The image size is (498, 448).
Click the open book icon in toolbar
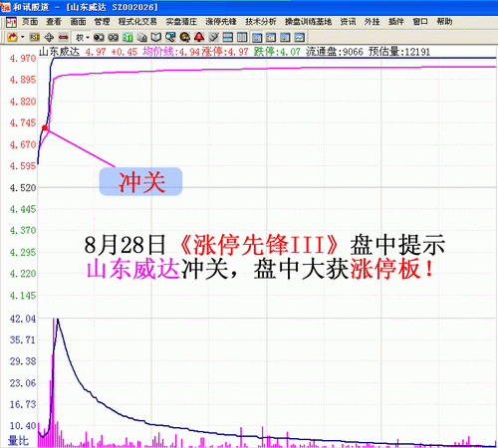click(x=156, y=37)
